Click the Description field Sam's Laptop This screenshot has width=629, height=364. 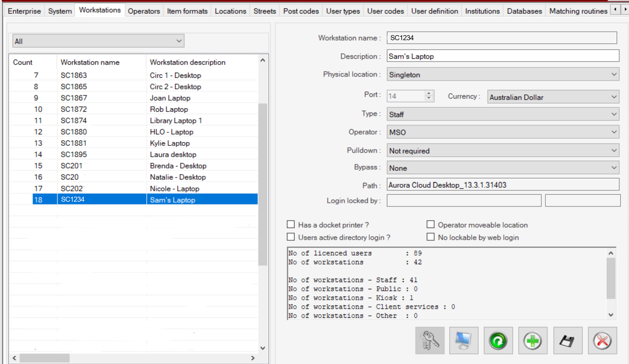pyautogui.click(x=503, y=56)
